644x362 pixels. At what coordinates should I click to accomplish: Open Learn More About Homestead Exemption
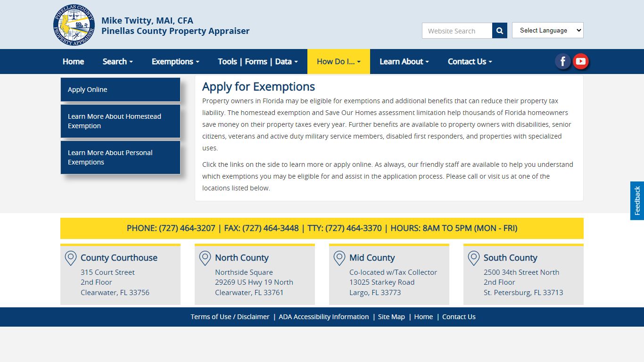[x=120, y=121]
